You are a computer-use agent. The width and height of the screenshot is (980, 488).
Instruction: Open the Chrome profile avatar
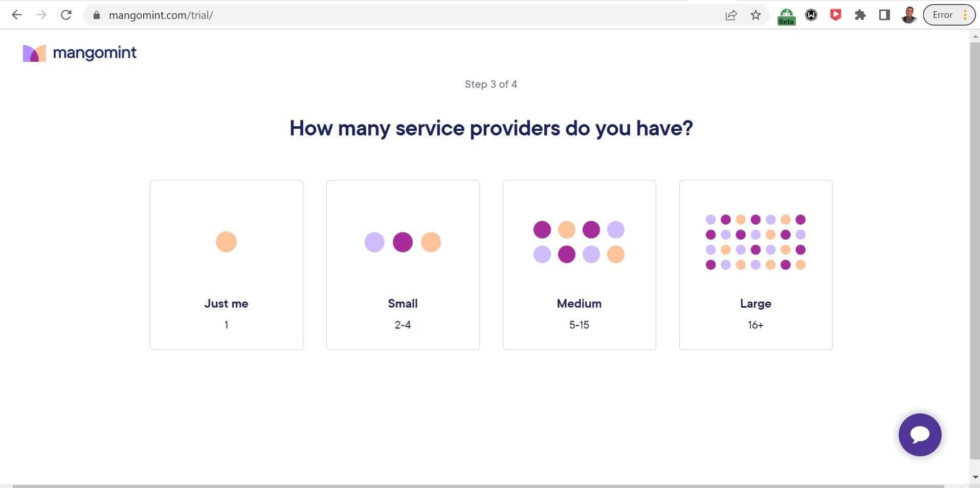pyautogui.click(x=909, y=15)
